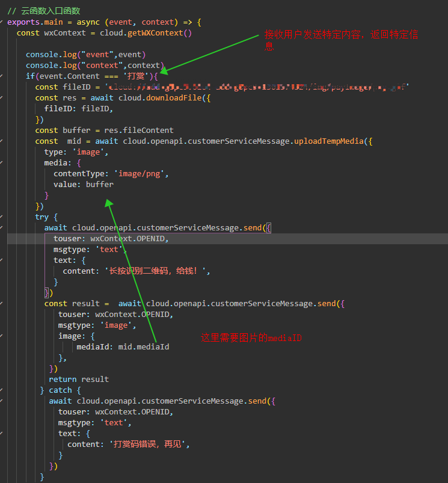The image size is (448, 483).
Task: Click the console.log("event",event) line
Action: tap(85, 55)
